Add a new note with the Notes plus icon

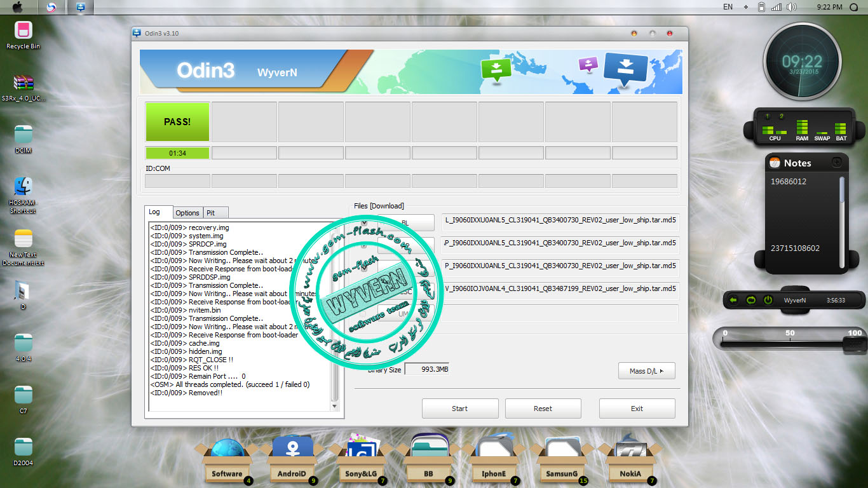(x=837, y=162)
